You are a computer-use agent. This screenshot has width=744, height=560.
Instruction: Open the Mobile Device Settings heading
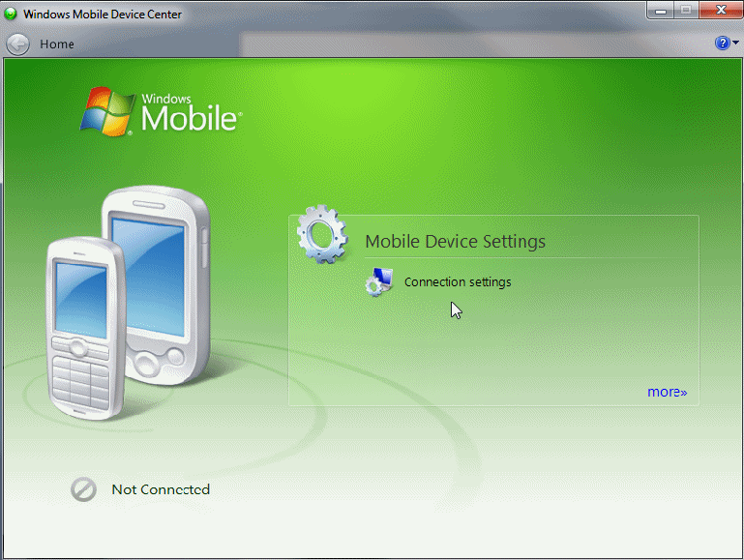pos(455,242)
